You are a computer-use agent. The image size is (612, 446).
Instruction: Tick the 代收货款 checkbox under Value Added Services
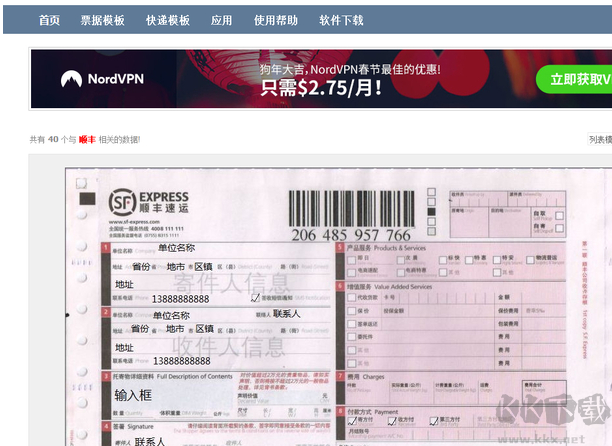click(352, 297)
